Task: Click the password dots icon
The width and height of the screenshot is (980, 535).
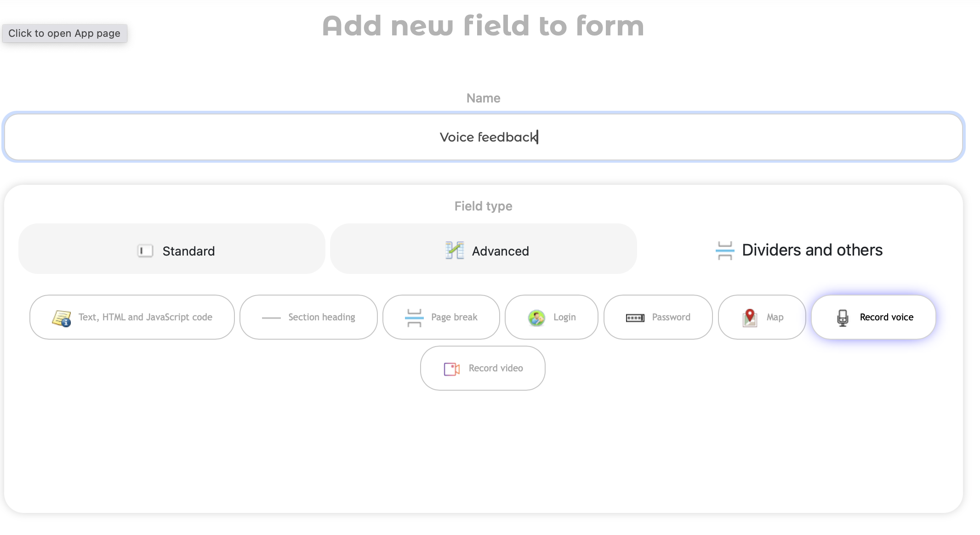Action: [x=635, y=318]
